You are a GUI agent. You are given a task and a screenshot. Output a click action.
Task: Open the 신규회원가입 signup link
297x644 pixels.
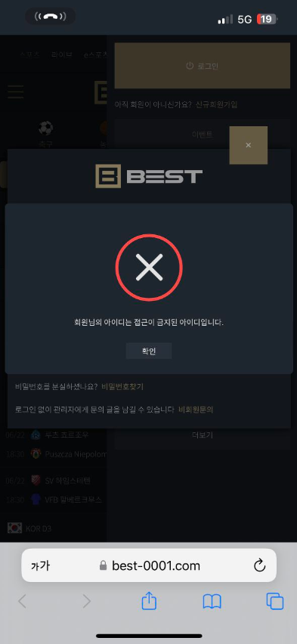(216, 104)
